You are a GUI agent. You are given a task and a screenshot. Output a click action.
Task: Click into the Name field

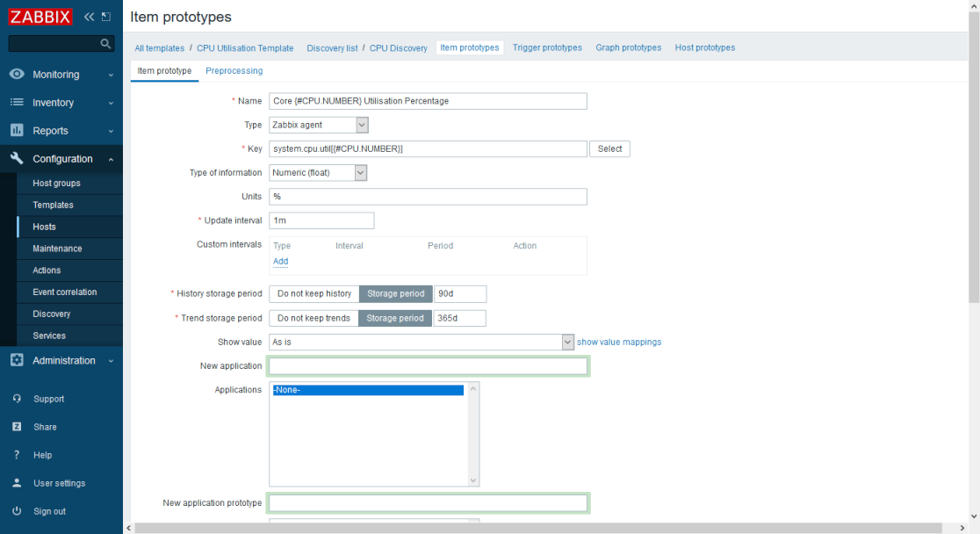tap(429, 101)
